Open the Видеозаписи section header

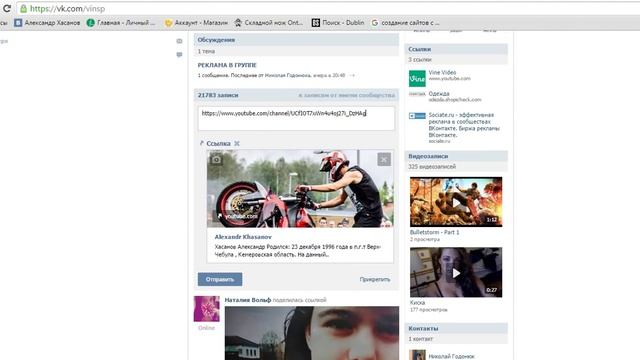[456, 156]
